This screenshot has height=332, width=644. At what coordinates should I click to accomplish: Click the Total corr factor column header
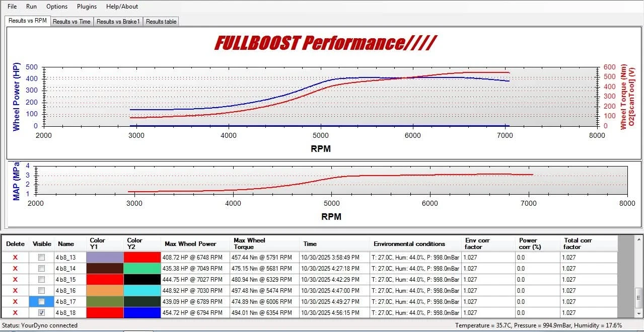[589, 243]
